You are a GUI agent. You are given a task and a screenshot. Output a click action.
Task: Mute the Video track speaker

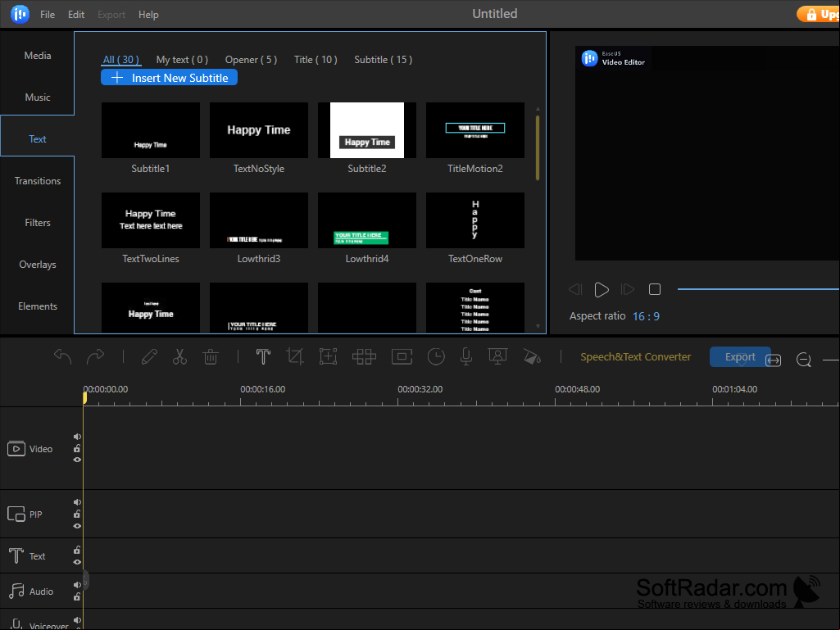tap(77, 437)
